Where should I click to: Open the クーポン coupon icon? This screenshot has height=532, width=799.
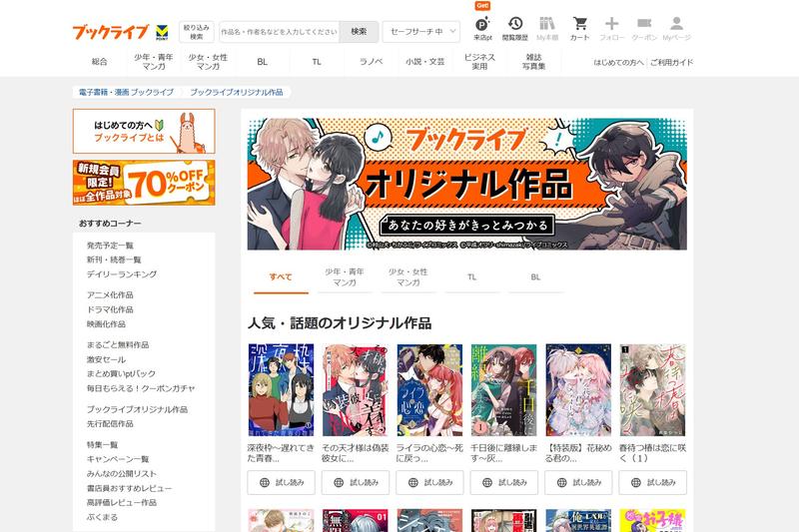(644, 29)
